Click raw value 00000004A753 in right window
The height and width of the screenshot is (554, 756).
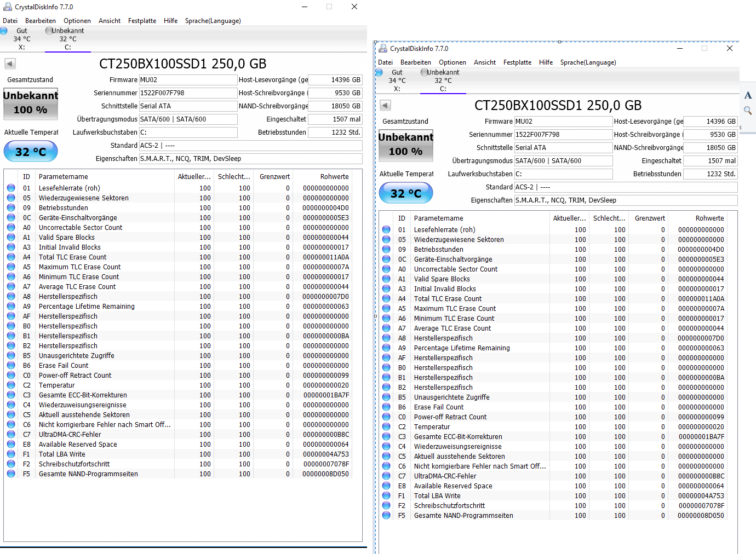click(x=701, y=495)
